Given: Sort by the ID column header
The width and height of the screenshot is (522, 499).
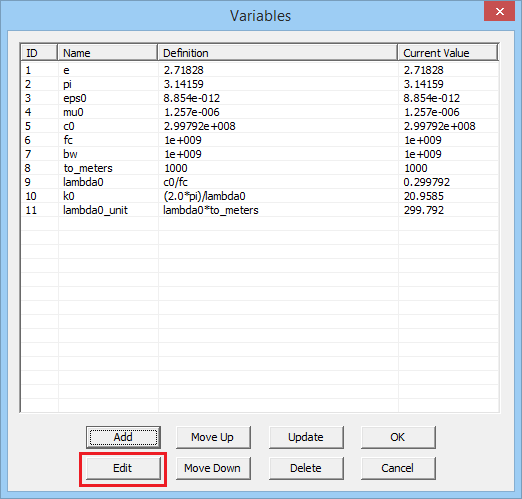Looking at the screenshot, I should tap(39, 53).
